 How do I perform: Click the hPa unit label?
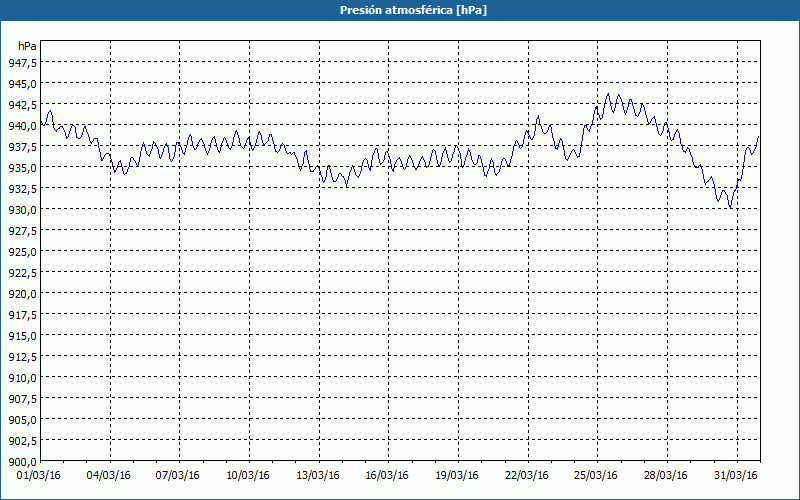click(27, 46)
